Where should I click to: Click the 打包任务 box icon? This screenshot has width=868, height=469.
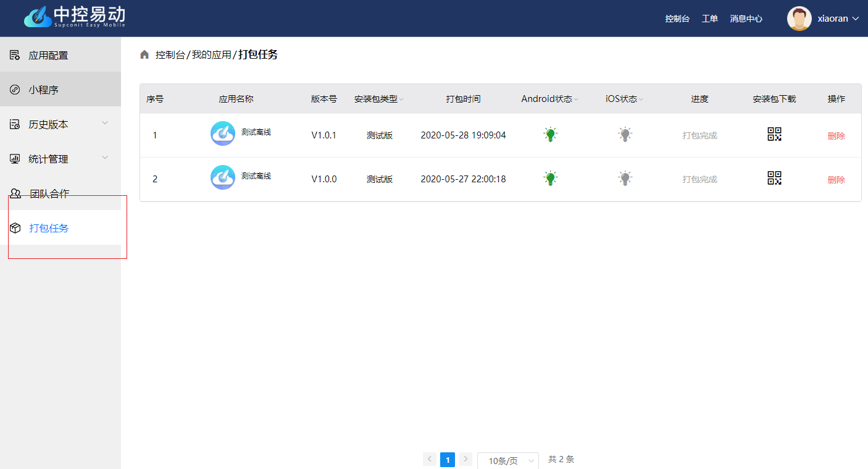click(x=15, y=228)
